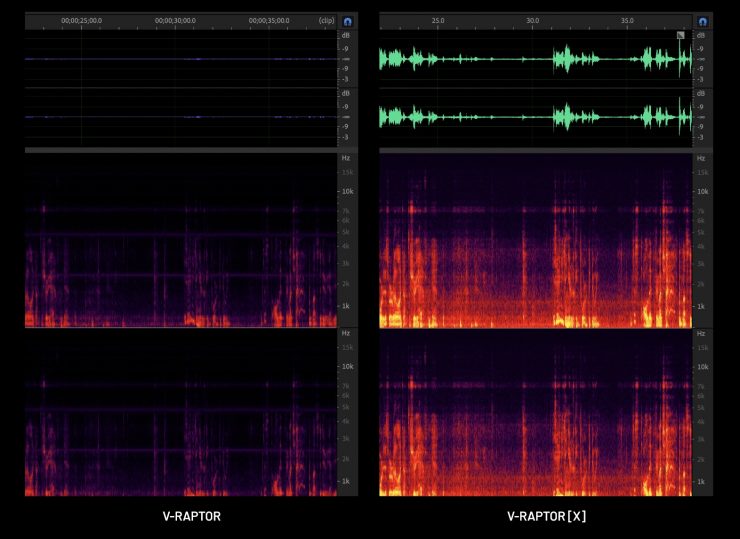Click the divider bar between right waveform and spectrogram
The image size is (740, 539).
tap(535, 150)
